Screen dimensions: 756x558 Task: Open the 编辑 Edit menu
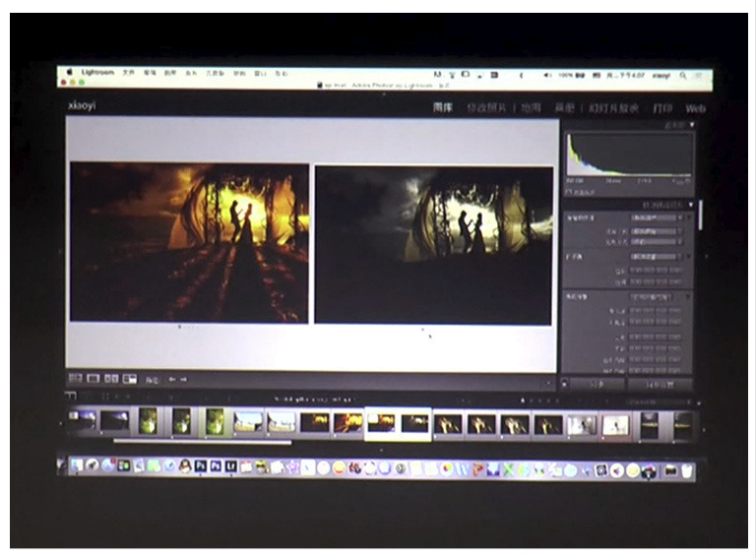[150, 73]
